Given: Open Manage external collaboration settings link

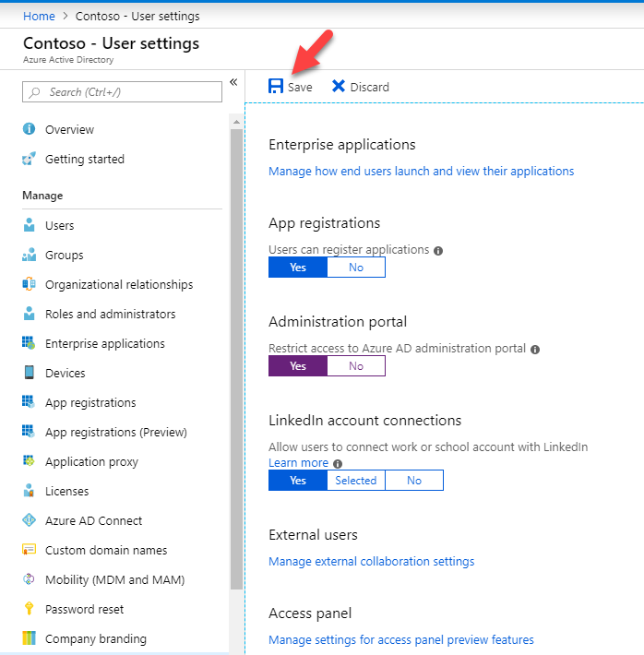Looking at the screenshot, I should pos(372,561).
